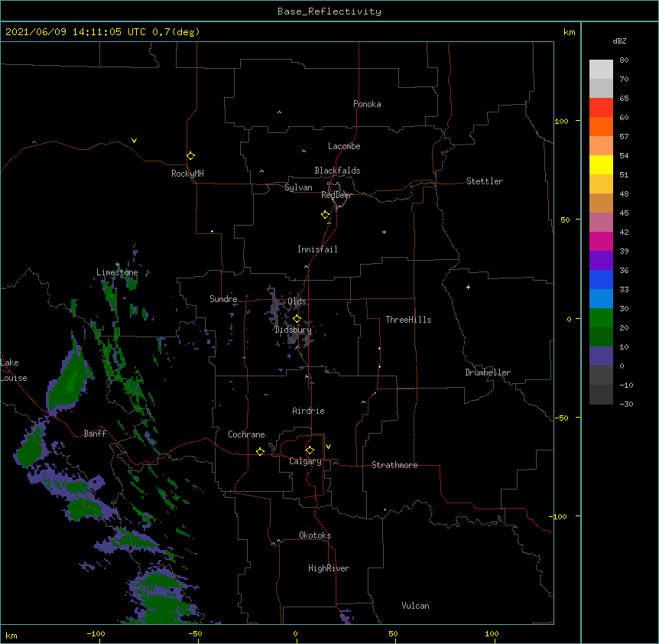Click the Okotoks label
This screenshot has width=659, height=644.
click(315, 535)
